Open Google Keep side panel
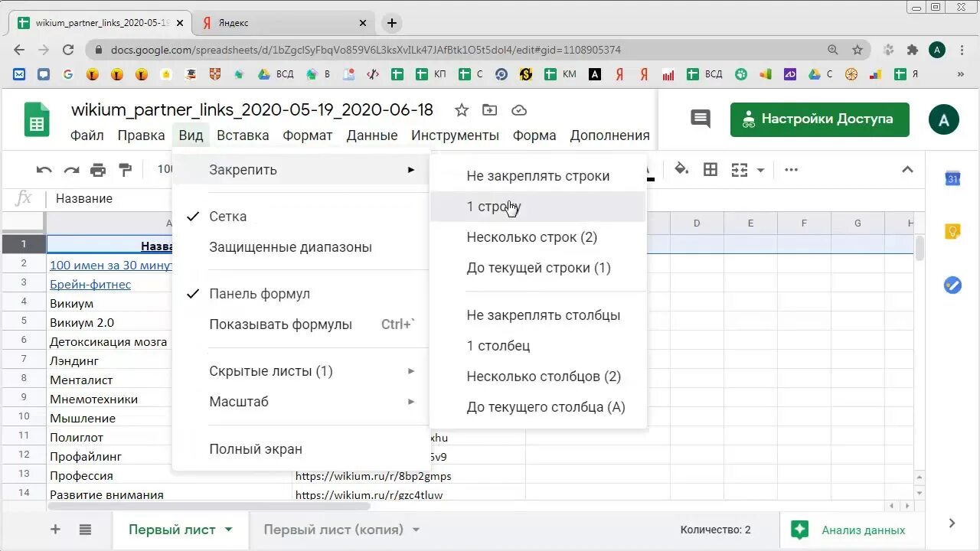The image size is (980, 551). coord(952,231)
